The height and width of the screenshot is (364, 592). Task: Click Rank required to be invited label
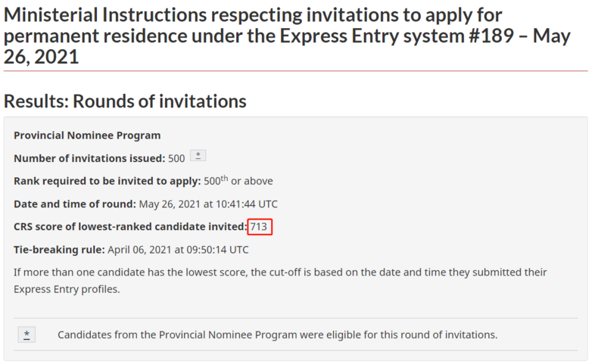coord(107,182)
